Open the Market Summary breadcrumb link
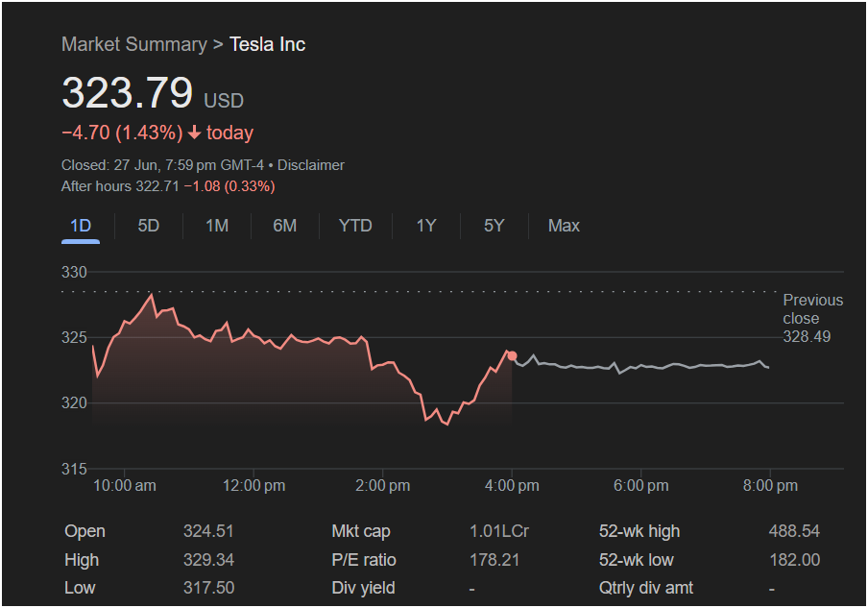The height and width of the screenshot is (608, 868). point(134,44)
